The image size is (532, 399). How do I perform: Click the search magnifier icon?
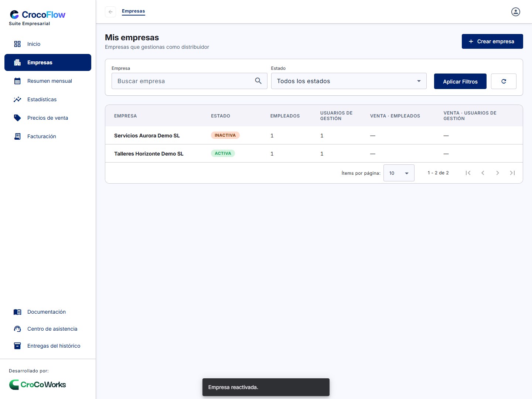258,81
